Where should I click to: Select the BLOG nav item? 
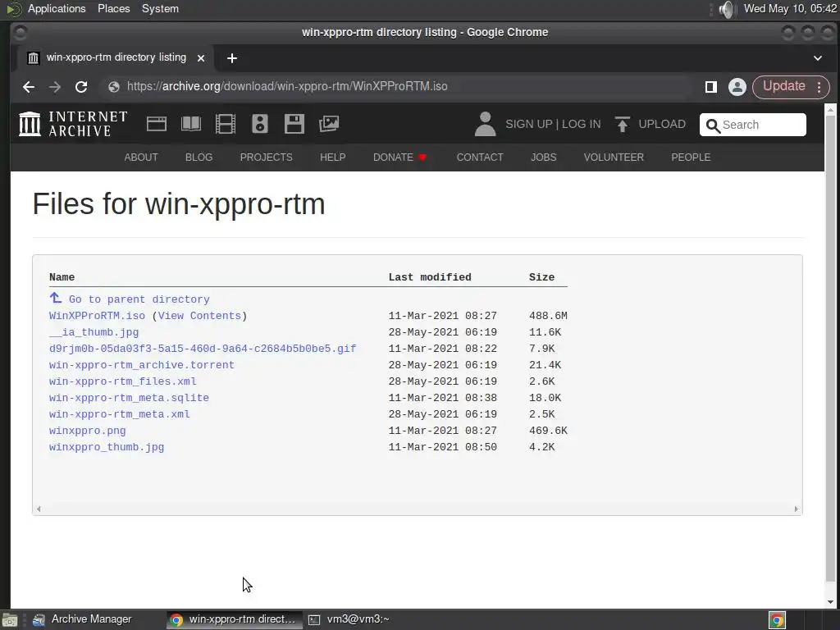199,157
